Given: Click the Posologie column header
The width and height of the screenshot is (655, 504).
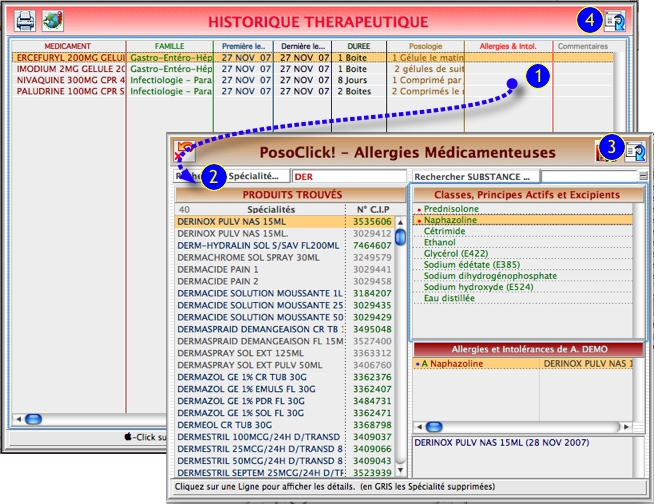Looking at the screenshot, I should tap(425, 46).
